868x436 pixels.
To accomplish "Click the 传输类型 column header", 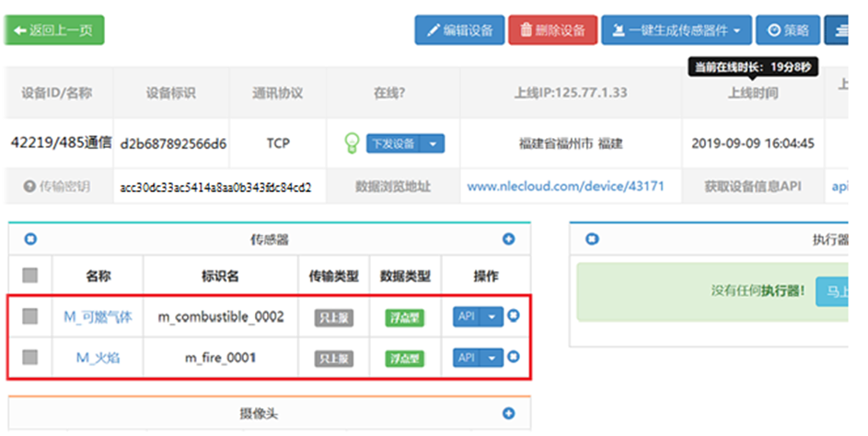I will pos(334,276).
